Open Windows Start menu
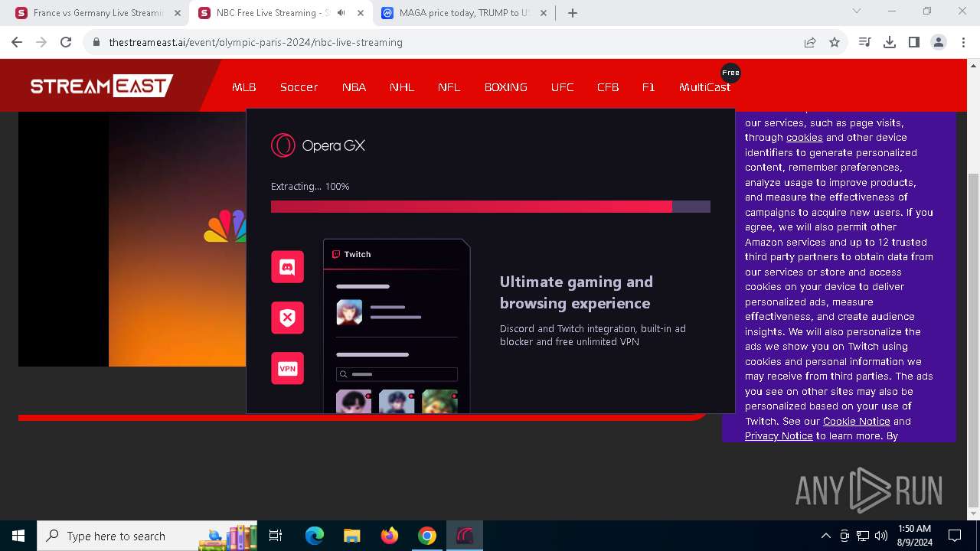Image resolution: width=980 pixels, height=551 pixels. (18, 536)
